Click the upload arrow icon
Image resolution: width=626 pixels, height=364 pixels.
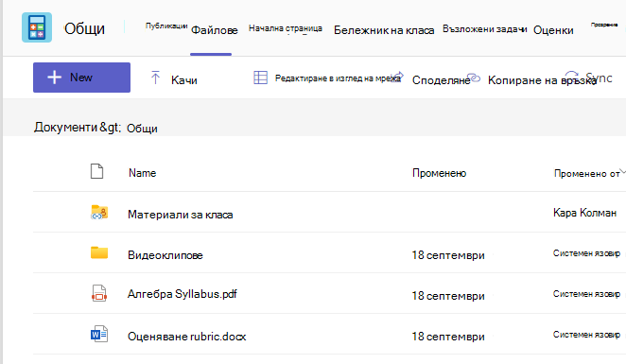[155, 78]
